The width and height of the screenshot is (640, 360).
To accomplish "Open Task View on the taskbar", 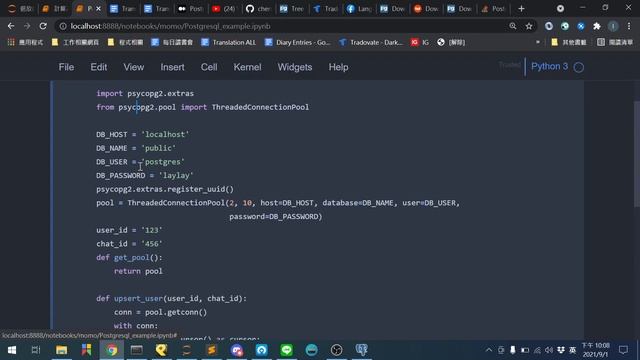I will click(x=36, y=350).
